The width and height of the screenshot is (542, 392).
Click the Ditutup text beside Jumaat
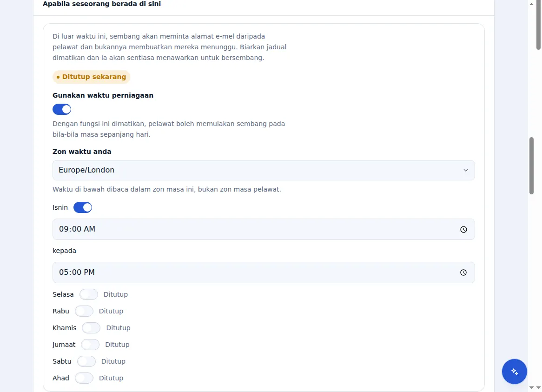tap(117, 345)
